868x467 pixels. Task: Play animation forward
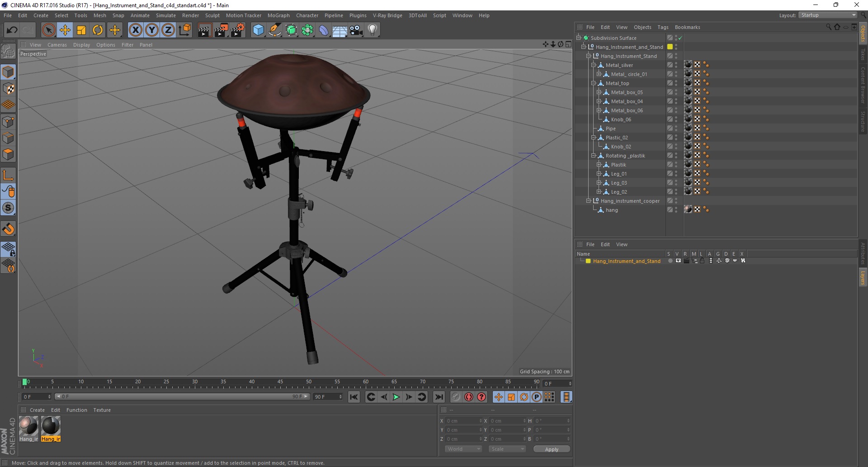pos(396,397)
